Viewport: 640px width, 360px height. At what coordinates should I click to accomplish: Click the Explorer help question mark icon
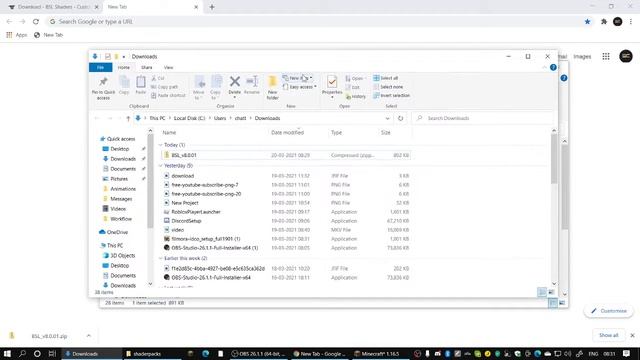point(553,67)
